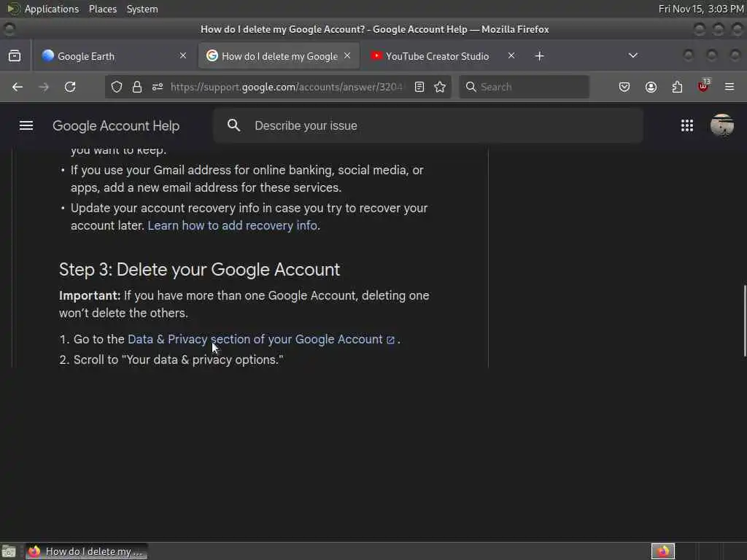Switch to the Google Earth tab
Image resolution: width=747 pixels, height=560 pixels.
(113, 56)
